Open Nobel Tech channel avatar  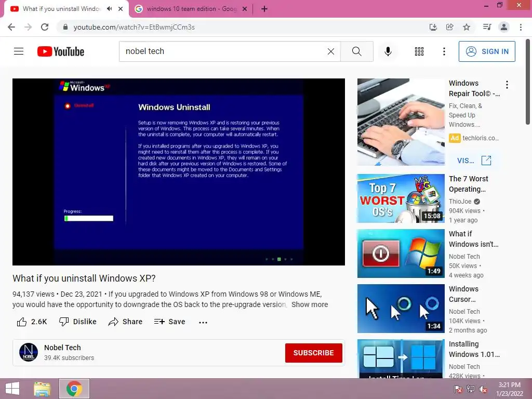click(29, 352)
